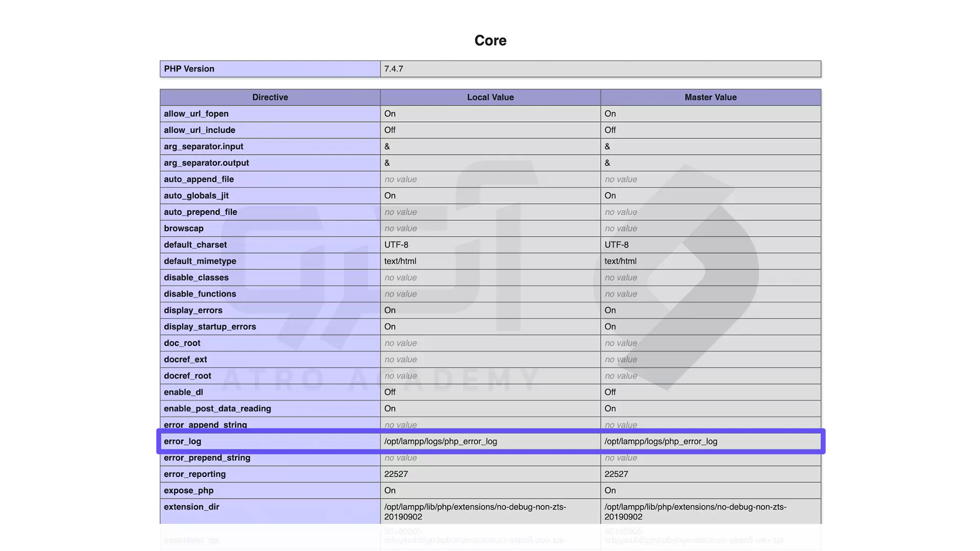Select the error_reporting master value 22527
The image size is (980, 551).
click(616, 474)
